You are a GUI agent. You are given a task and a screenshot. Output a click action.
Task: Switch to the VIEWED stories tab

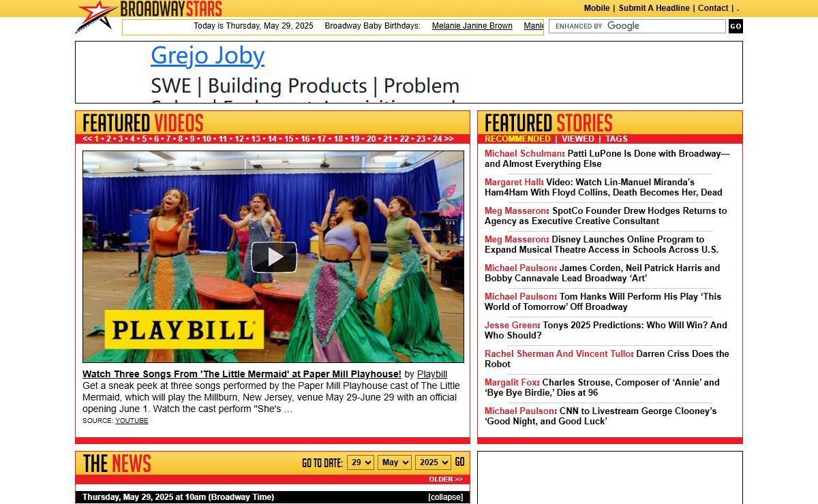(x=578, y=139)
